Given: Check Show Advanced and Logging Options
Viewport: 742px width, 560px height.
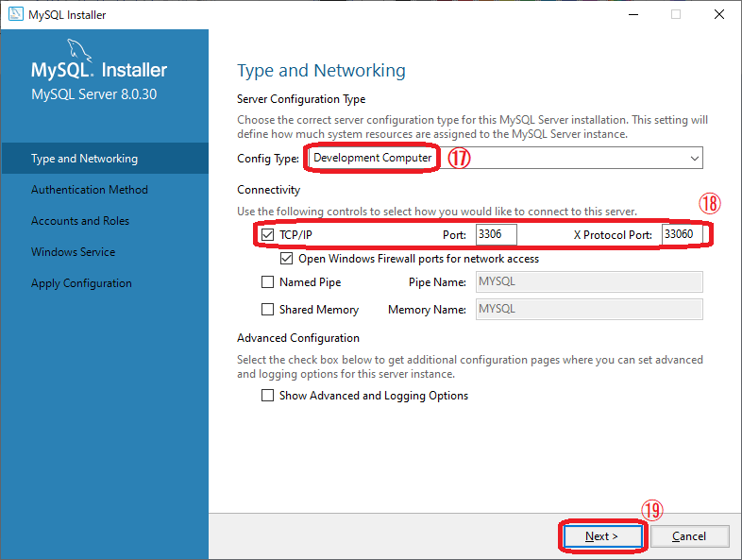Looking at the screenshot, I should click(267, 396).
